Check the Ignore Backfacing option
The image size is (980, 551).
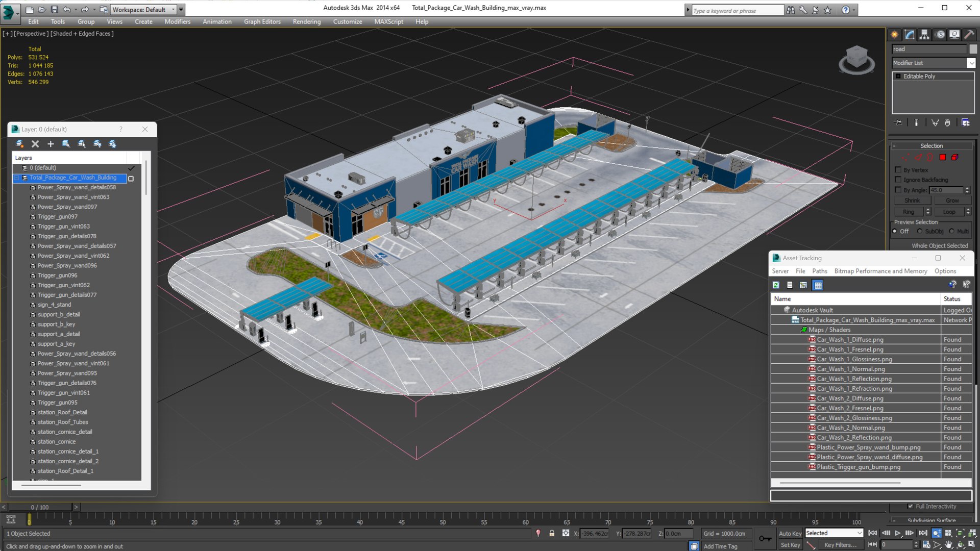tap(898, 180)
